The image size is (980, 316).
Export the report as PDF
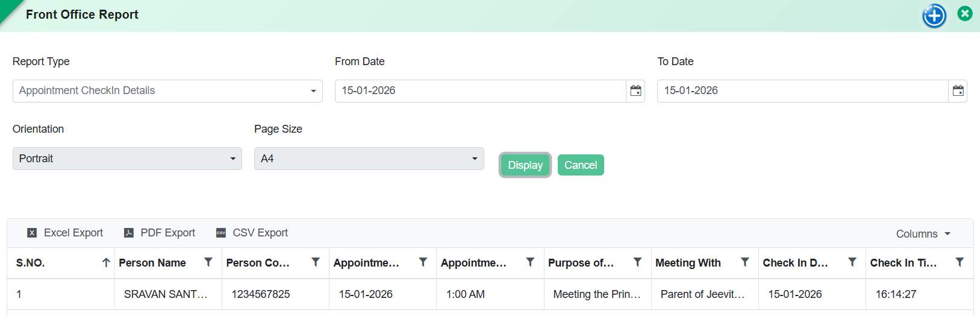[x=160, y=233]
